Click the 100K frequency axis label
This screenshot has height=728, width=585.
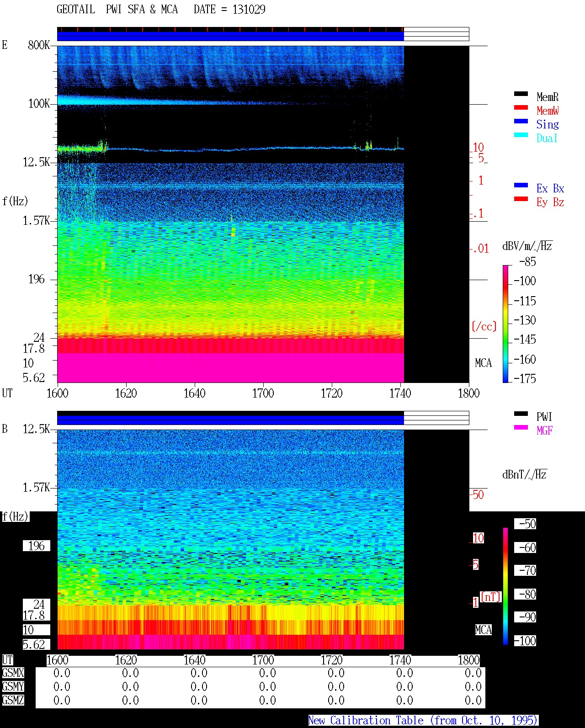(38, 104)
